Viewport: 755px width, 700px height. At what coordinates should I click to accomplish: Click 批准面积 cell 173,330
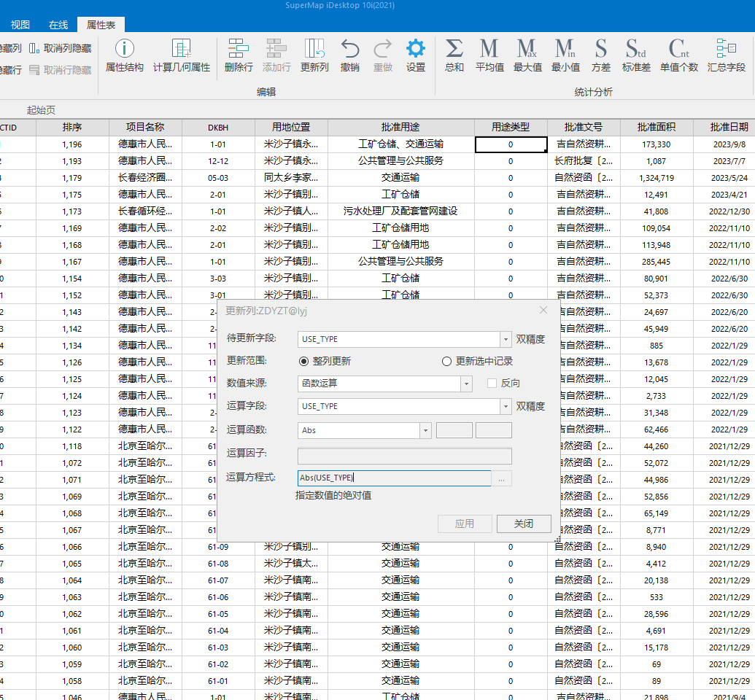657,144
